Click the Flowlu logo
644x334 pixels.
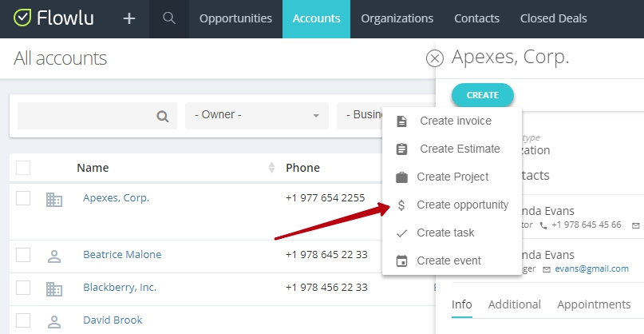53,18
